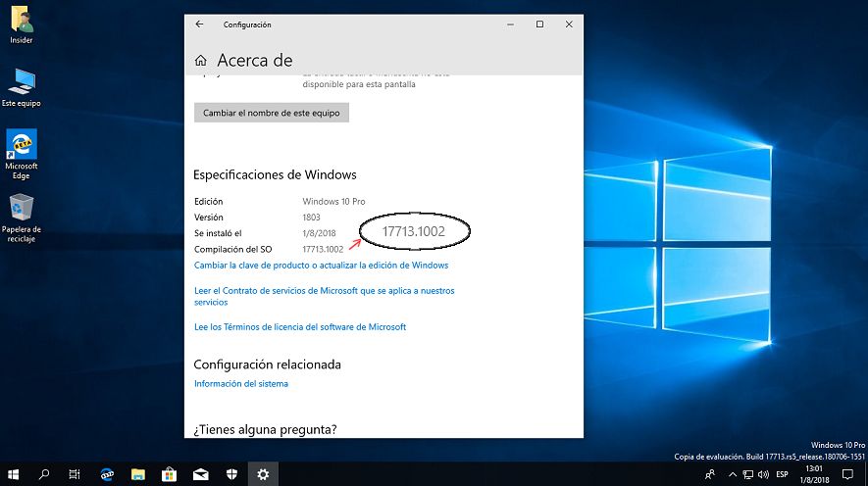Screen dimensions: 868x486
Task: Open the volume speaker tray icon
Action: click(763, 474)
